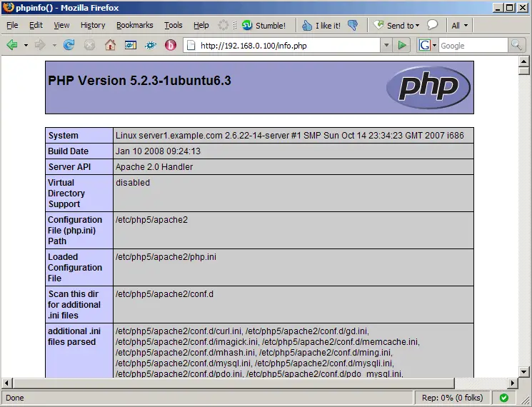Click the additional .ini files parsed label
532x407 pixels.
[x=79, y=351]
